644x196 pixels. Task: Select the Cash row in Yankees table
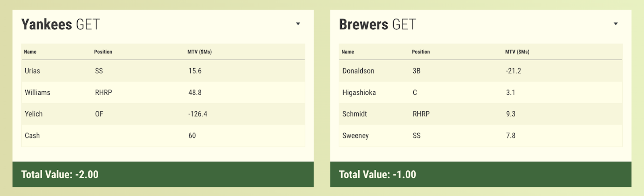[x=163, y=136]
